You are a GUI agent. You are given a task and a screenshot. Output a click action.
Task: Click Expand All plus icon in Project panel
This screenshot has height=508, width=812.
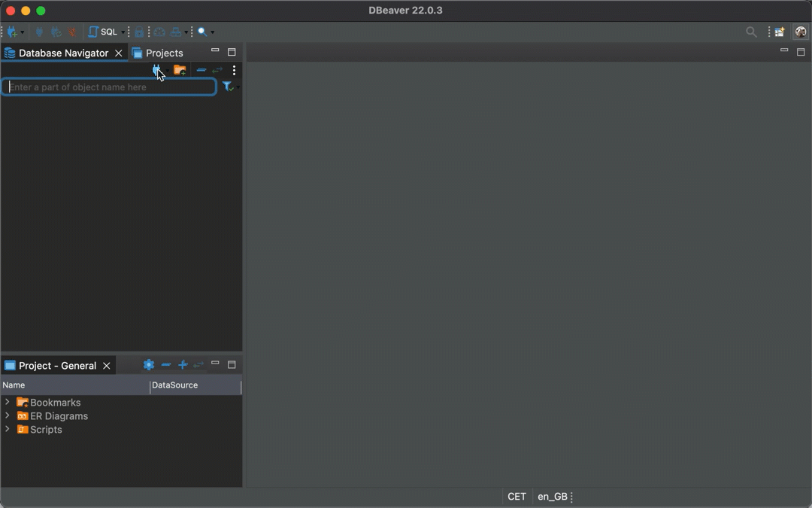[x=182, y=364]
